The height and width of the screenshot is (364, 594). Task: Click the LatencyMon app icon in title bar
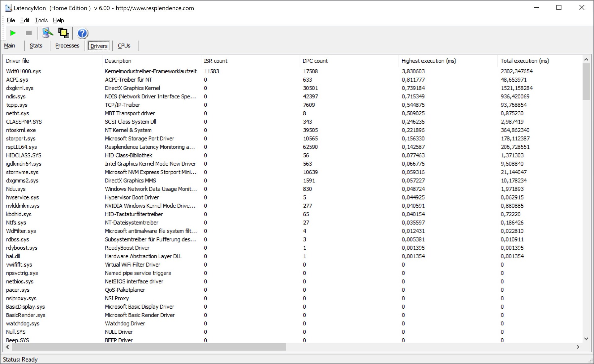[x=8, y=8]
